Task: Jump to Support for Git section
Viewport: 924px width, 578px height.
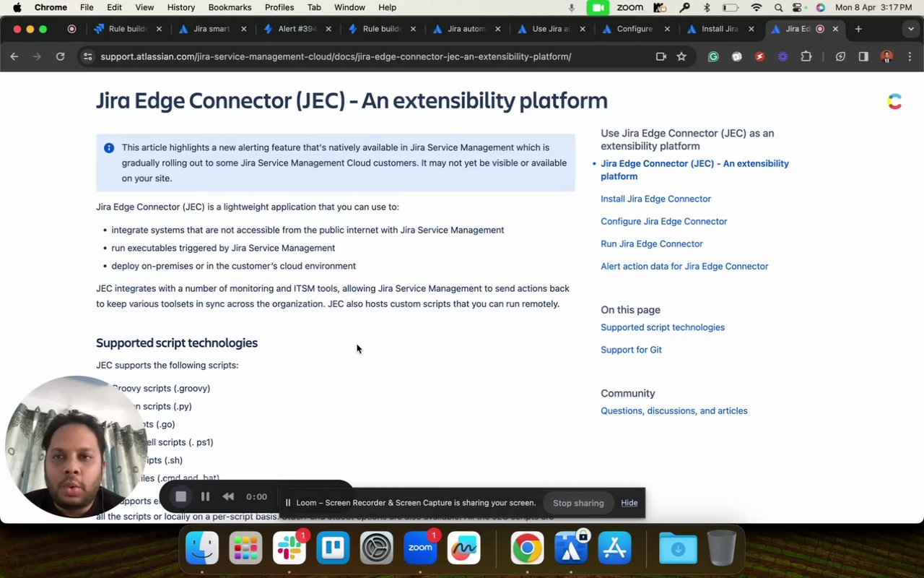Action: pyautogui.click(x=631, y=350)
